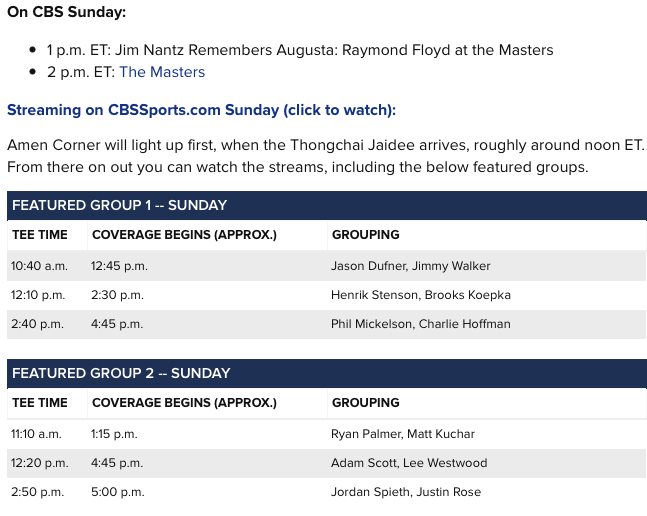Click the "Featured Group 1 -- Sunday" table header

coord(119,205)
